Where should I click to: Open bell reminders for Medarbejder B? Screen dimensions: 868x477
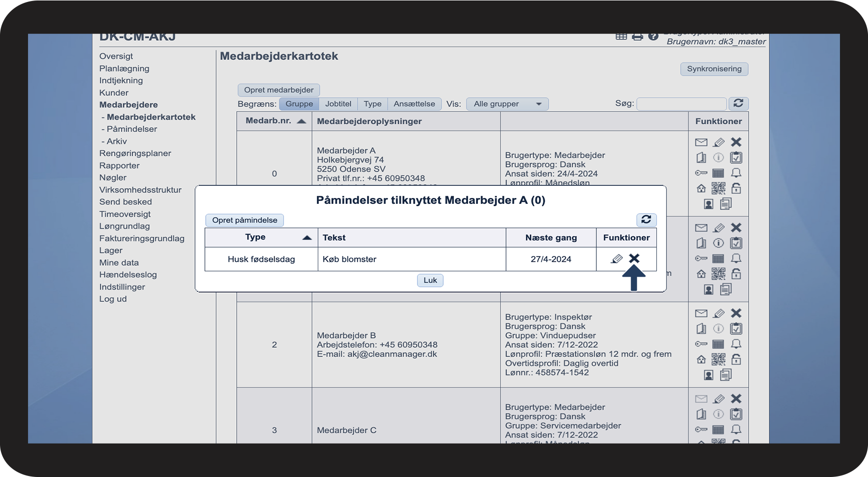(x=736, y=344)
